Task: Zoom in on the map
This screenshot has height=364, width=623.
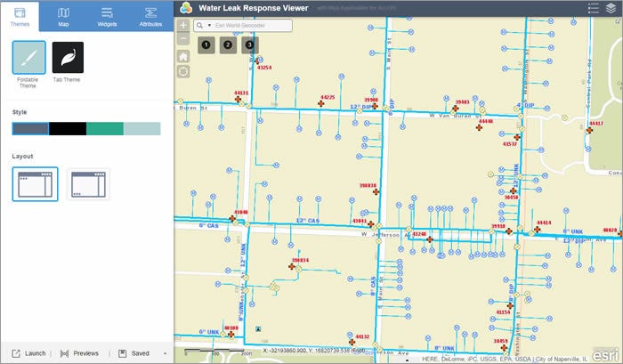Action: click(x=183, y=25)
